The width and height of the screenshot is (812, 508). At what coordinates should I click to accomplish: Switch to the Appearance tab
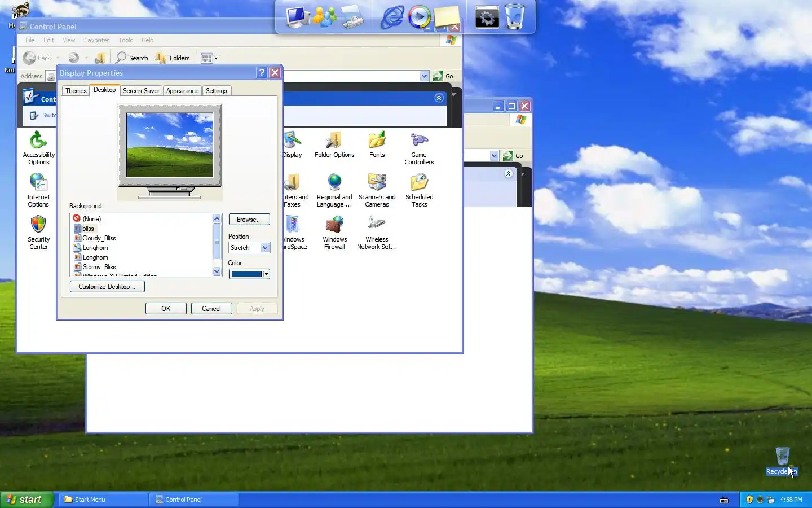coord(182,91)
